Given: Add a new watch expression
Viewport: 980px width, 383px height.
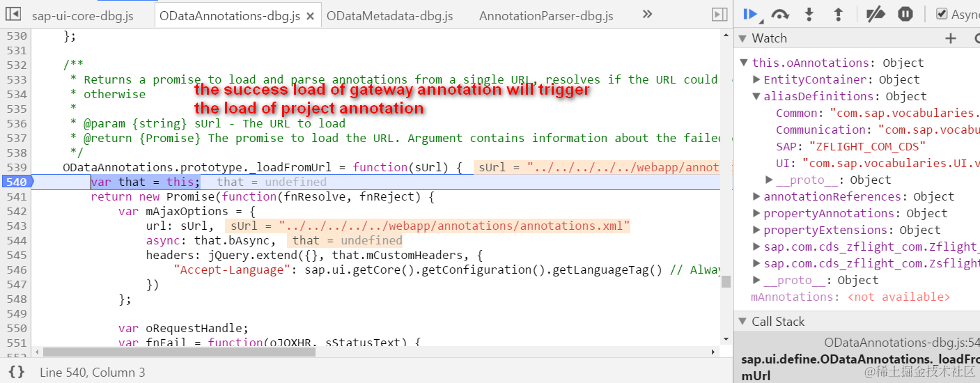Looking at the screenshot, I should click(951, 38).
